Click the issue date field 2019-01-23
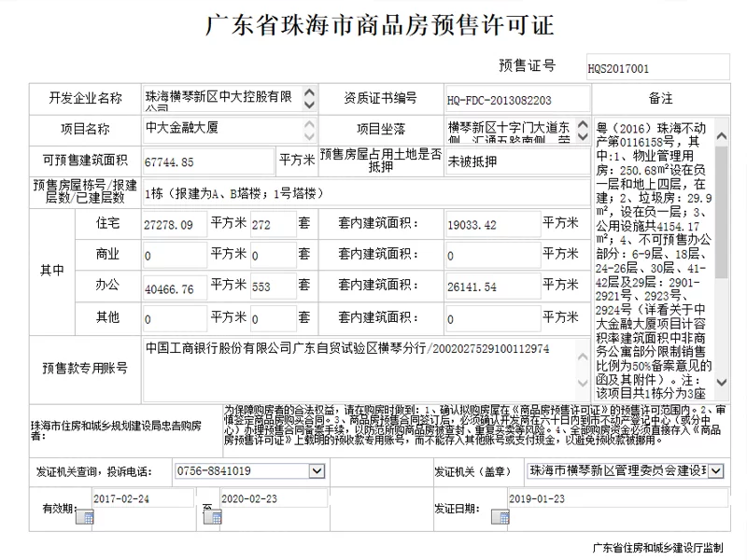 pyautogui.click(x=618, y=498)
